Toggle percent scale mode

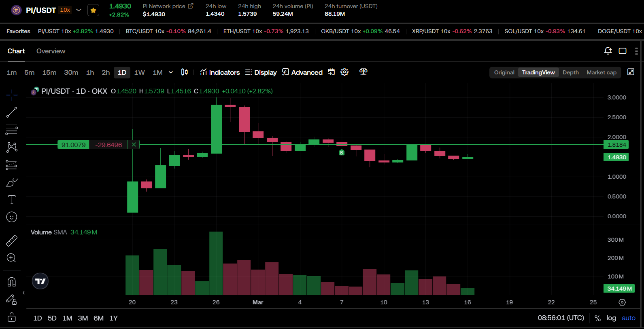[x=597, y=318]
